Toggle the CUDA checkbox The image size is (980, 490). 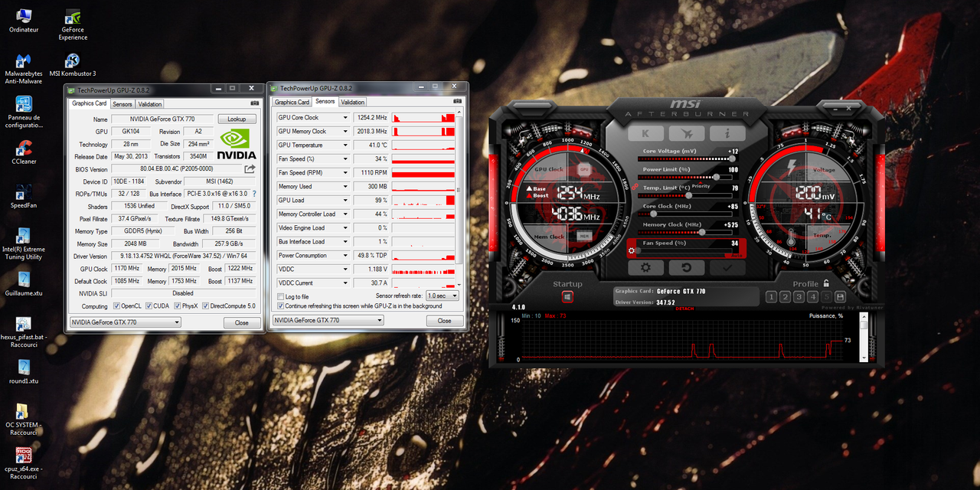[147, 305]
